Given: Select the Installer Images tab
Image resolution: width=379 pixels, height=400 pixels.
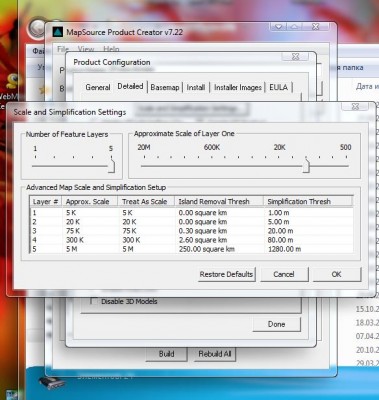Looking at the screenshot, I should point(237,87).
